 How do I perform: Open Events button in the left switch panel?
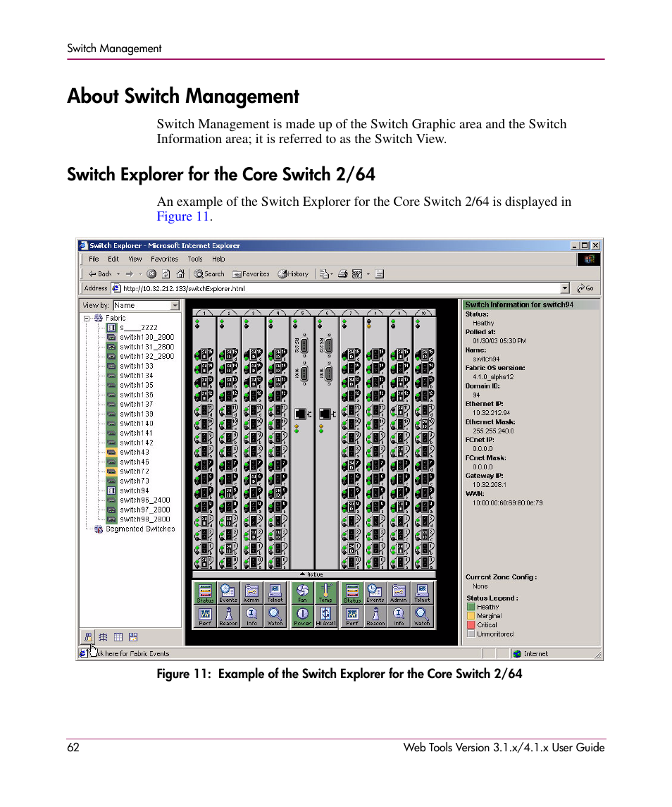pos(228,593)
